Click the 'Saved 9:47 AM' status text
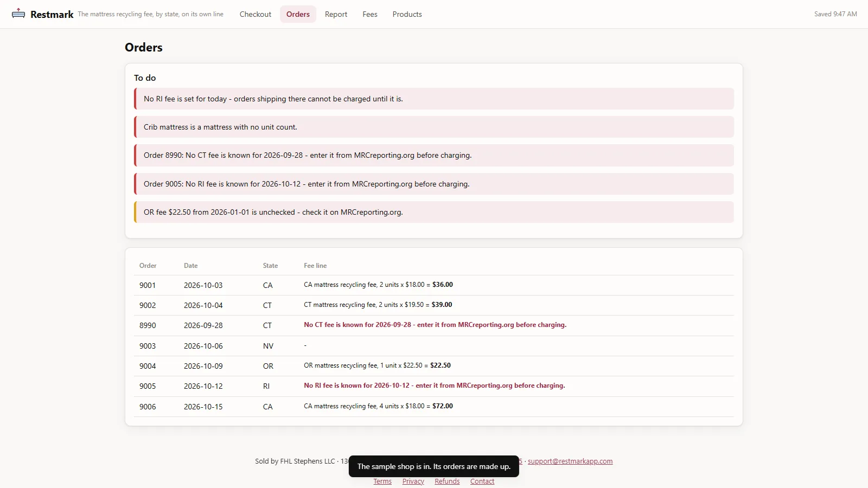868x488 pixels. point(835,14)
